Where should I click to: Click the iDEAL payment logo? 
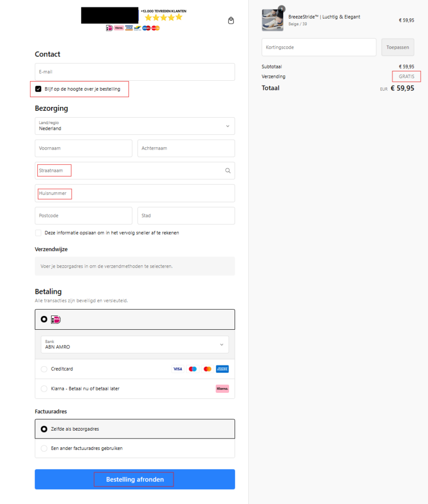(x=56, y=319)
